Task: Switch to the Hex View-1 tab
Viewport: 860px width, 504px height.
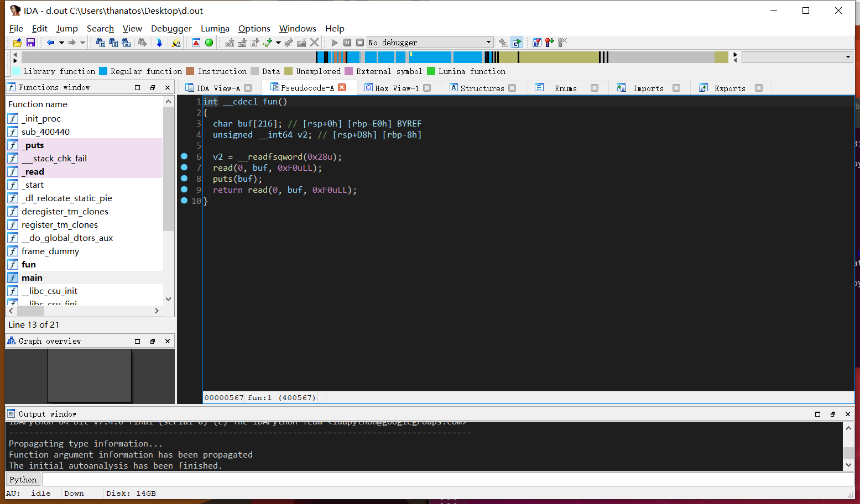Action: (x=397, y=88)
